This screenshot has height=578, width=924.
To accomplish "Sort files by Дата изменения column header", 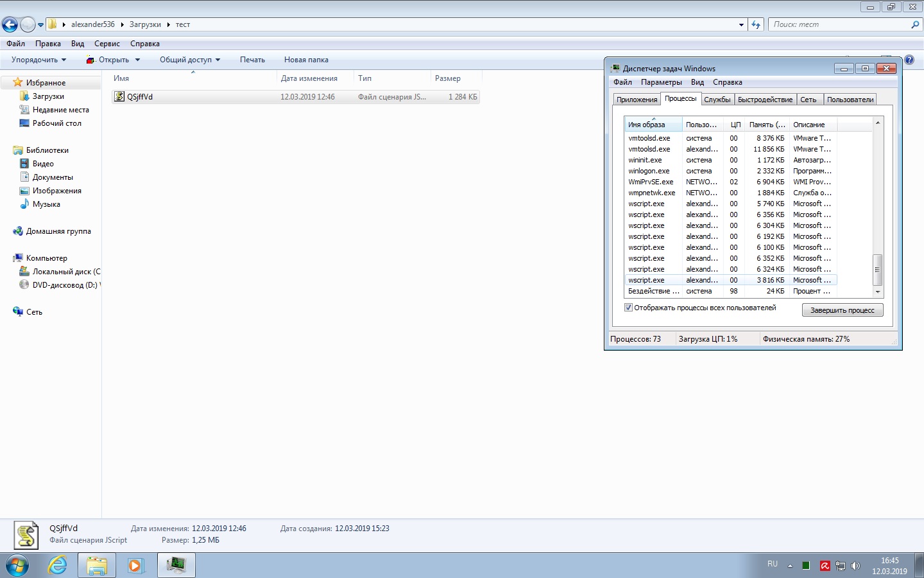I will 315,78.
